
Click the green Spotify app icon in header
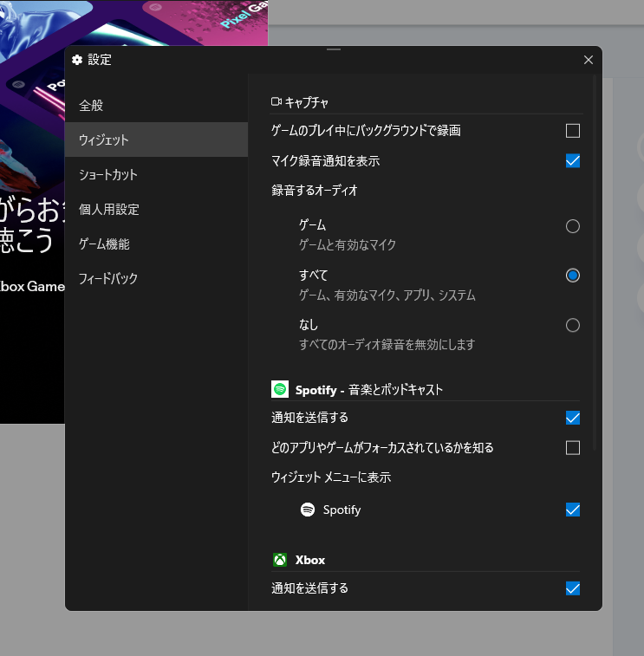click(280, 389)
